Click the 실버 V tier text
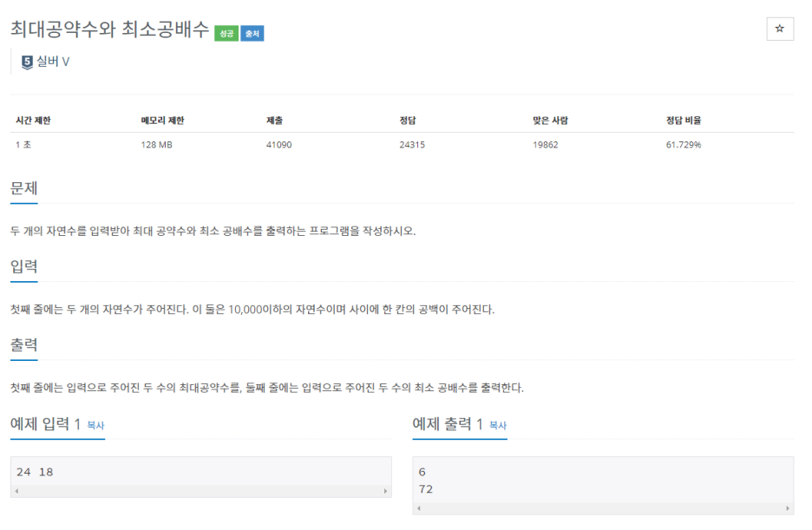Viewport: 812px width, 530px height. click(53, 62)
